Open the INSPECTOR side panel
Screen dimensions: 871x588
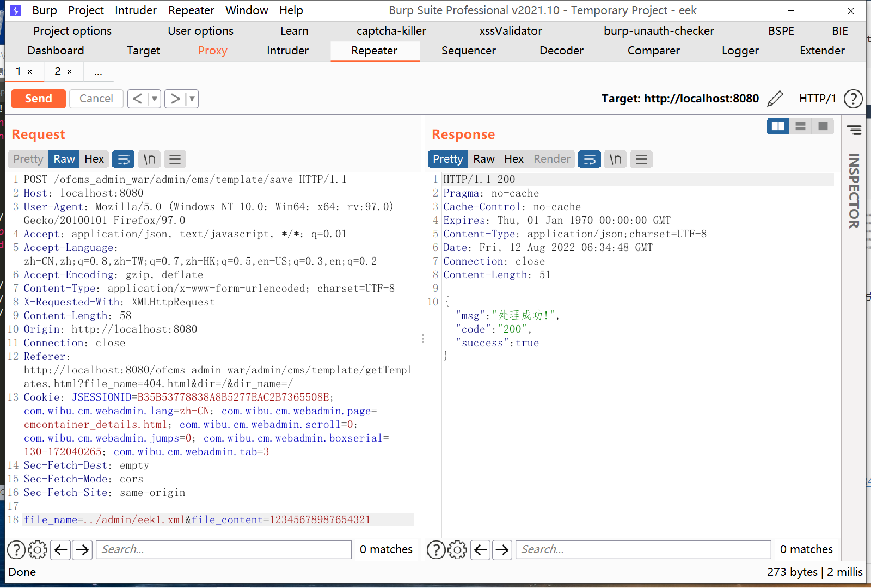(854, 191)
